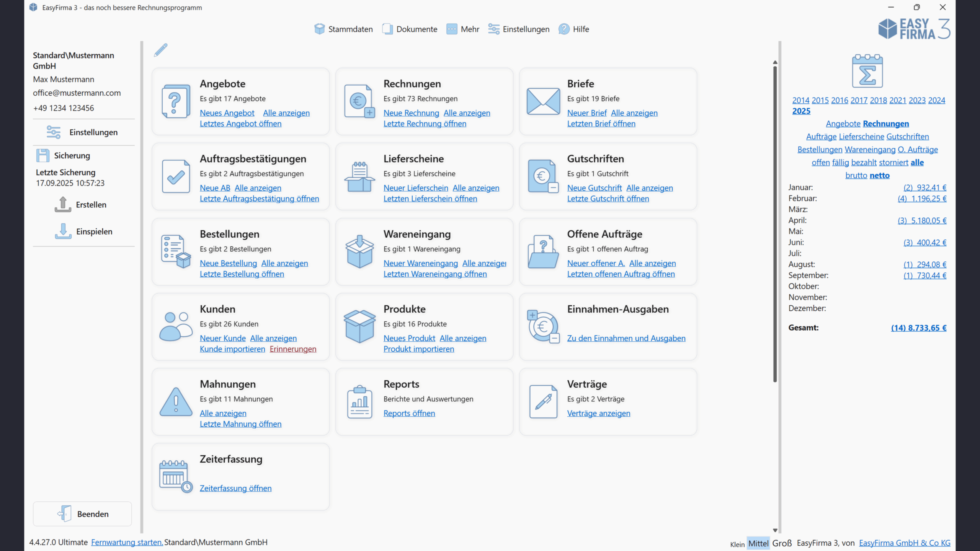Click the Beenden button

82,514
